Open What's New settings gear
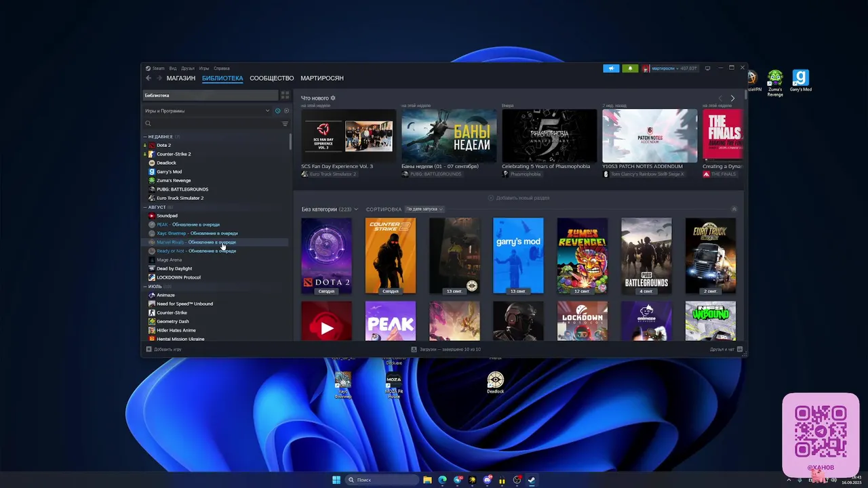The width and height of the screenshot is (868, 488). (x=333, y=98)
